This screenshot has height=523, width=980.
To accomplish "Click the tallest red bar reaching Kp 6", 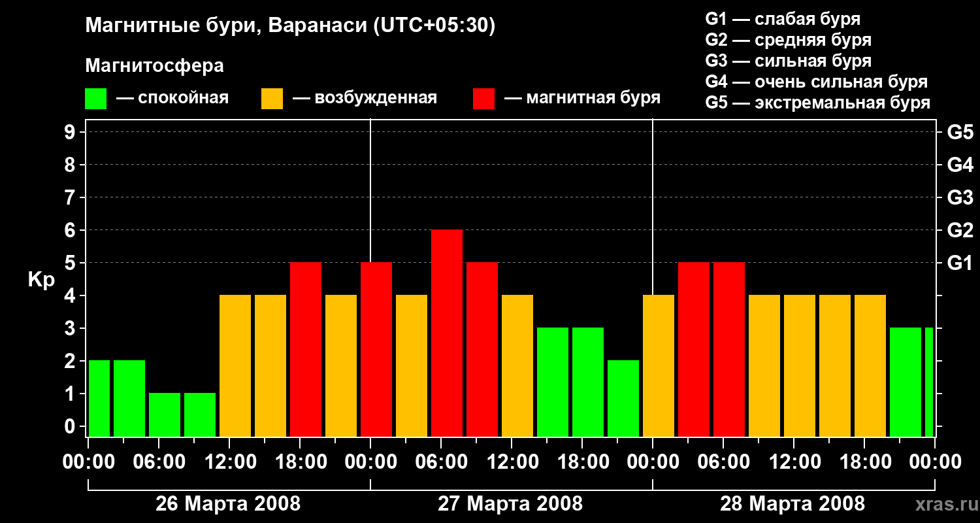I will pos(447,333).
